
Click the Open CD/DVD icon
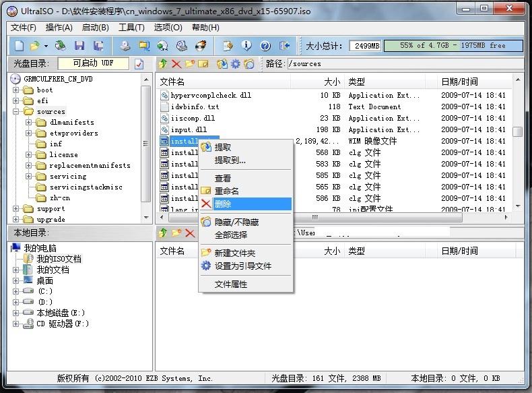click(60, 46)
